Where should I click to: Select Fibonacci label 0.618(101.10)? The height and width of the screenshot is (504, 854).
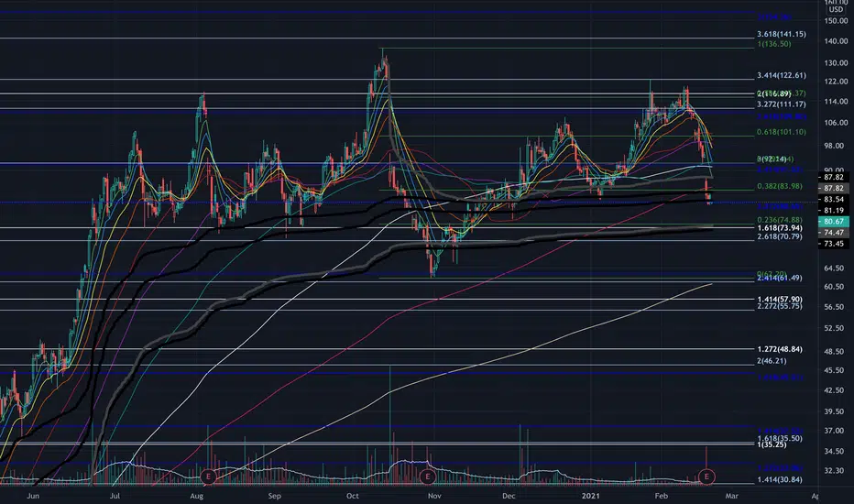[x=781, y=132]
